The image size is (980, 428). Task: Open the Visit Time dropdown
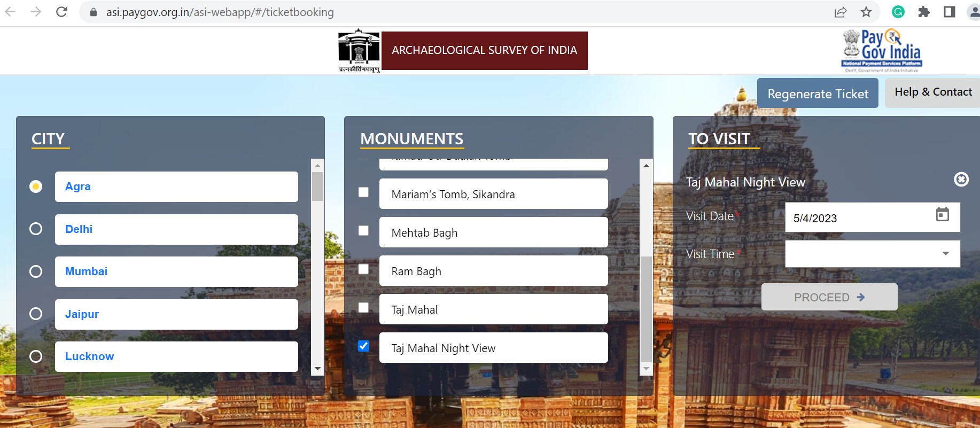872,254
